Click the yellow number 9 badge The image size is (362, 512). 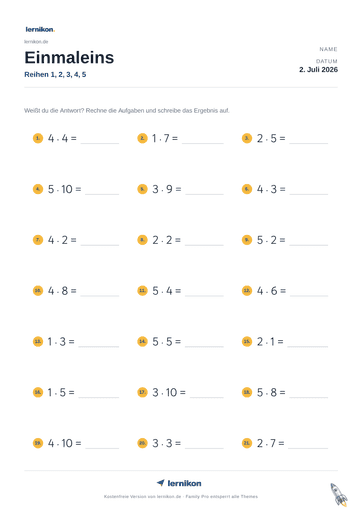247,240
